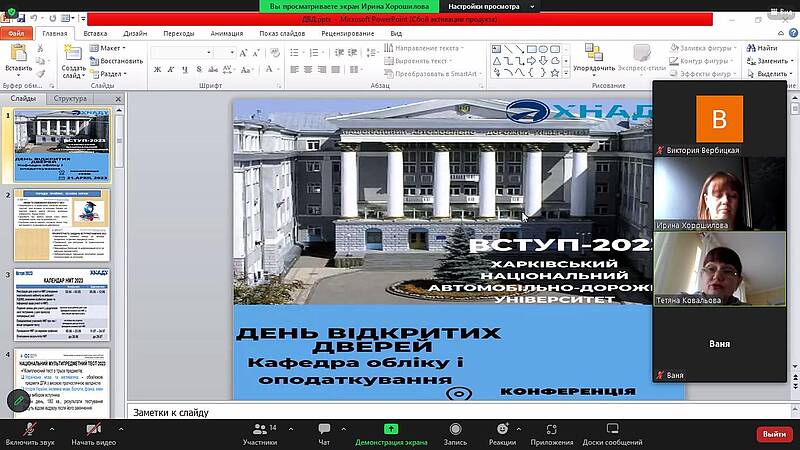Open Настройки просмотра view options dropdown

click(491, 7)
